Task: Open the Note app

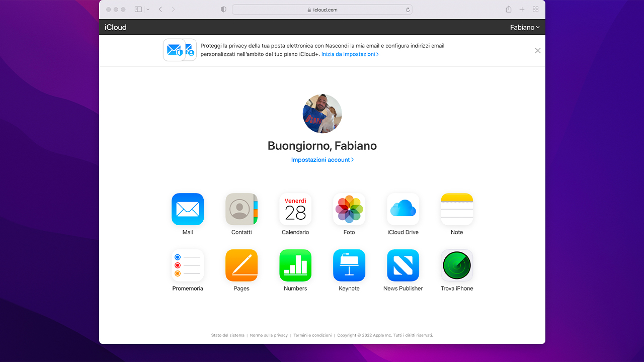Action: click(457, 209)
